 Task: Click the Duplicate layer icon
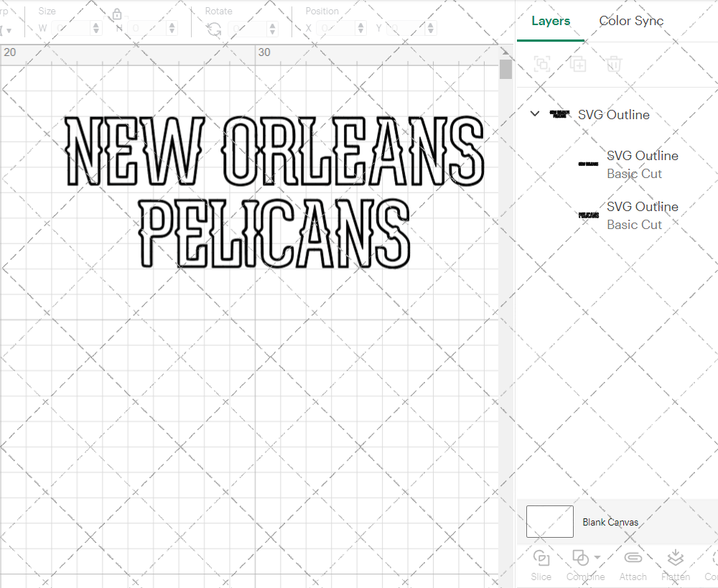pos(578,64)
